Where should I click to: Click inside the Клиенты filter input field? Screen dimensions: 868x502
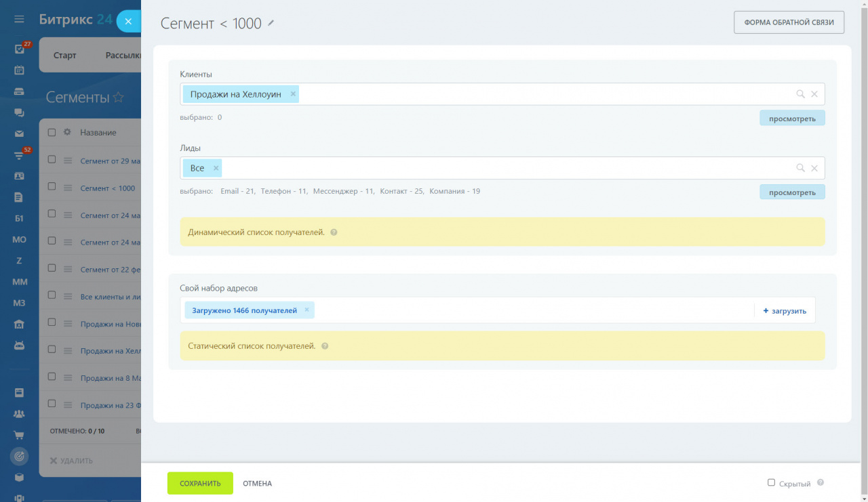click(x=546, y=94)
